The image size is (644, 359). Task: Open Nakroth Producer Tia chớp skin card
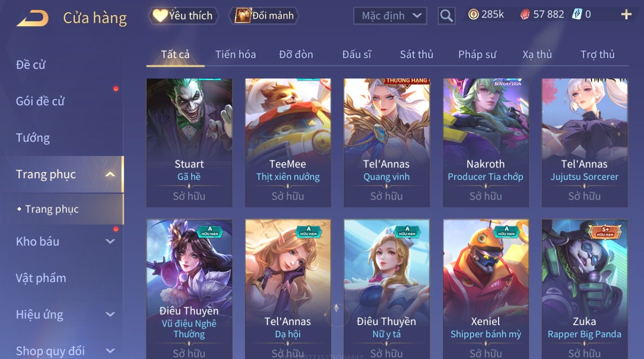point(486,143)
